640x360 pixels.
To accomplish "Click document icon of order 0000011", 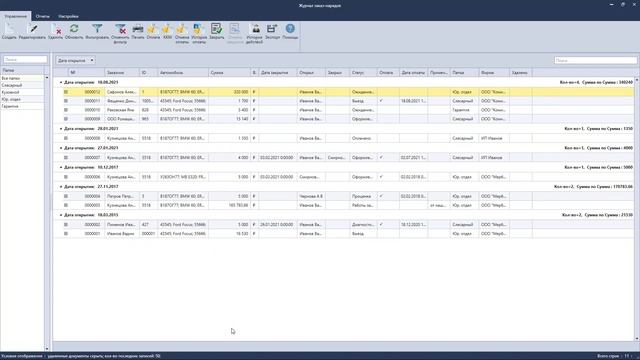I will (x=66, y=101).
